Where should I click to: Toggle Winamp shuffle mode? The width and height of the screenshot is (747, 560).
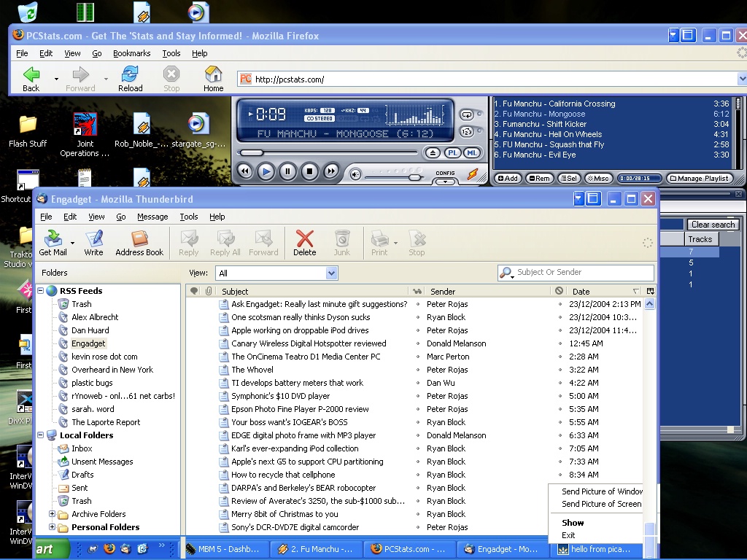pos(467,131)
